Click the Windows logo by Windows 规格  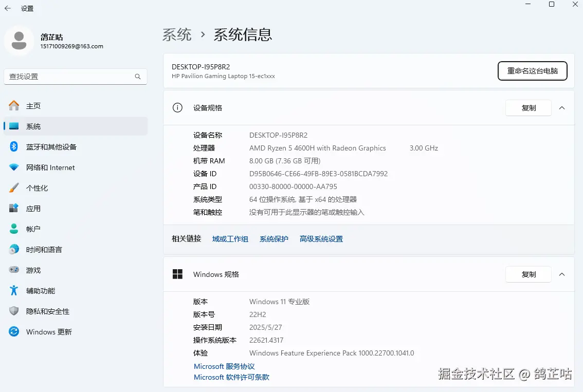pyautogui.click(x=177, y=274)
